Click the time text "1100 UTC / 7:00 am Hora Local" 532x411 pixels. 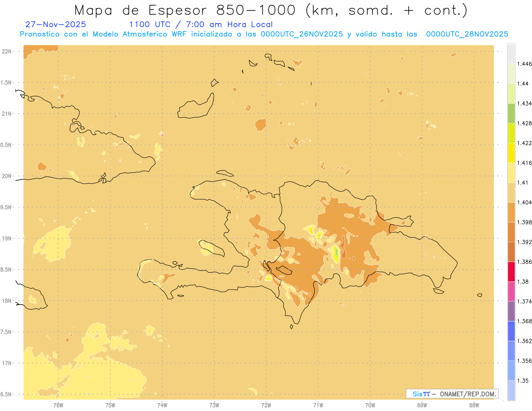pos(201,25)
